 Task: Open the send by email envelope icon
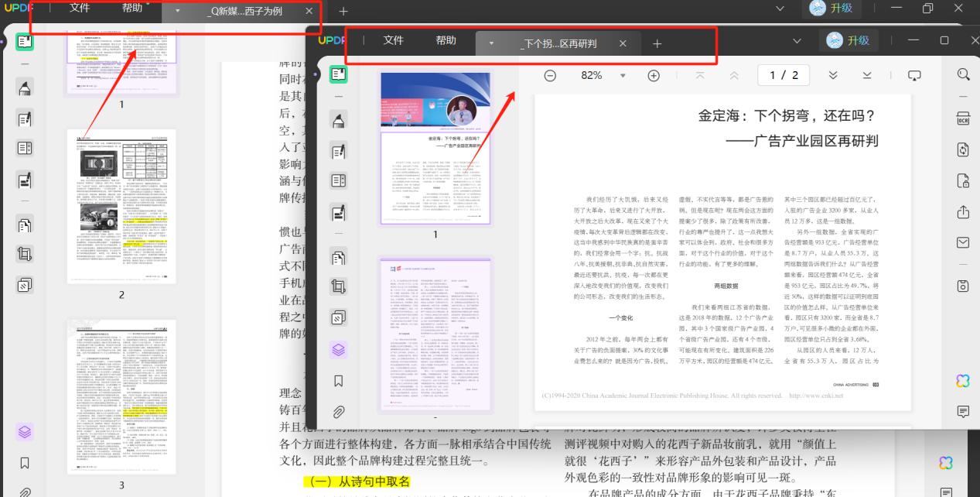tap(963, 243)
